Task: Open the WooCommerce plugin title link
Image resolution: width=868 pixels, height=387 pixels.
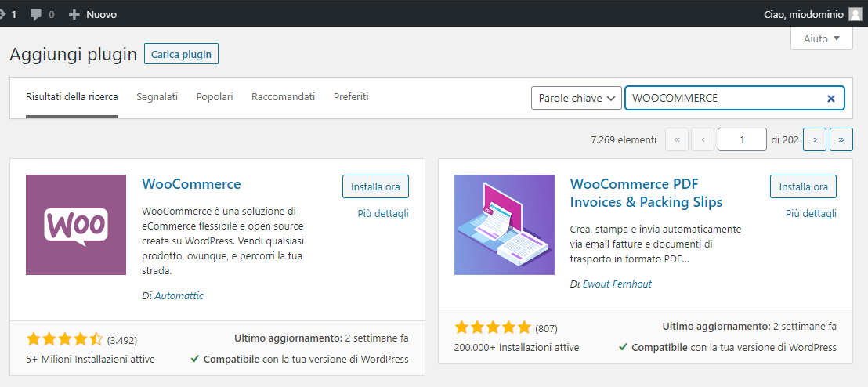Action: (191, 184)
